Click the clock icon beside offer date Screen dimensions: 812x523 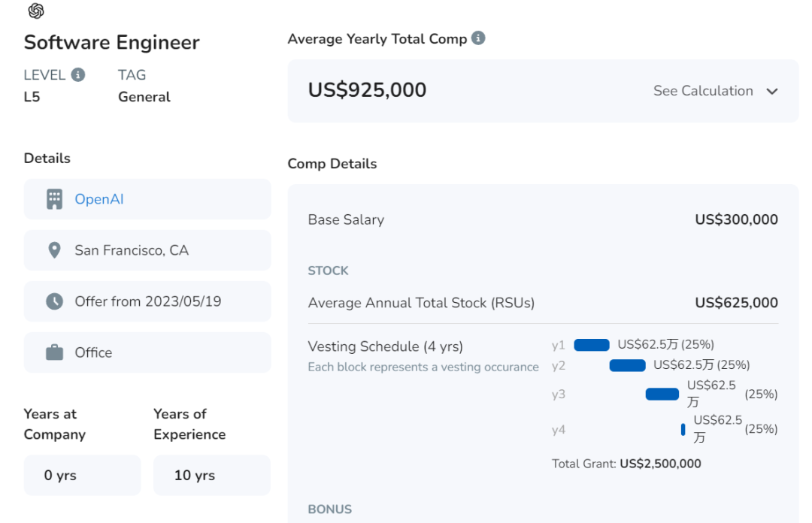click(54, 301)
